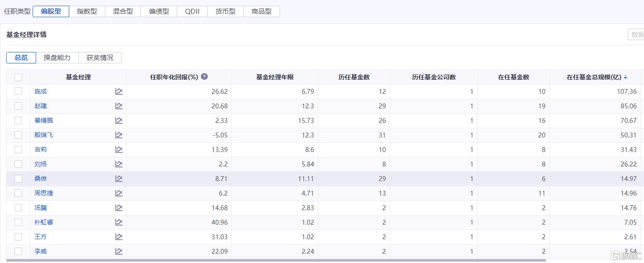Open the 获奖情况 sub-tab
The width and height of the screenshot is (644, 263).
pyautogui.click(x=100, y=58)
